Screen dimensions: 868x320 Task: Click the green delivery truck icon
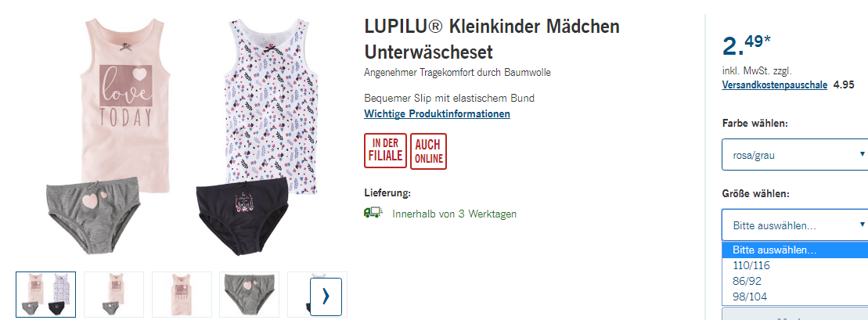(373, 213)
